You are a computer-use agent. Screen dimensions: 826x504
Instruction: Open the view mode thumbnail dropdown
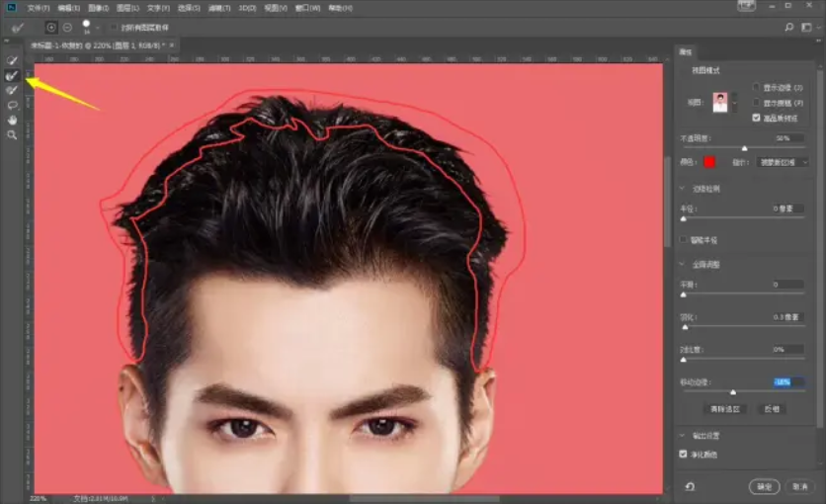tap(735, 102)
